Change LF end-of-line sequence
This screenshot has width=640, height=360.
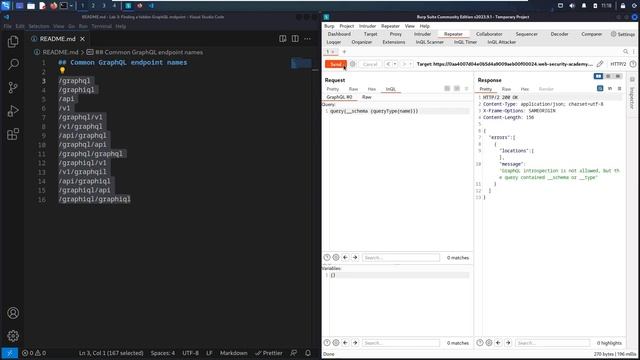pyautogui.click(x=209, y=353)
